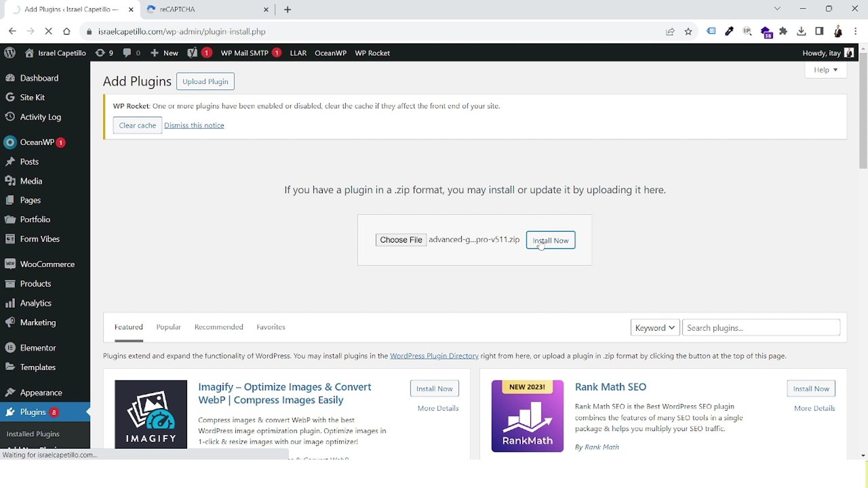Click the Dismiss this notice link
This screenshot has width=868, height=488.
[x=194, y=125]
